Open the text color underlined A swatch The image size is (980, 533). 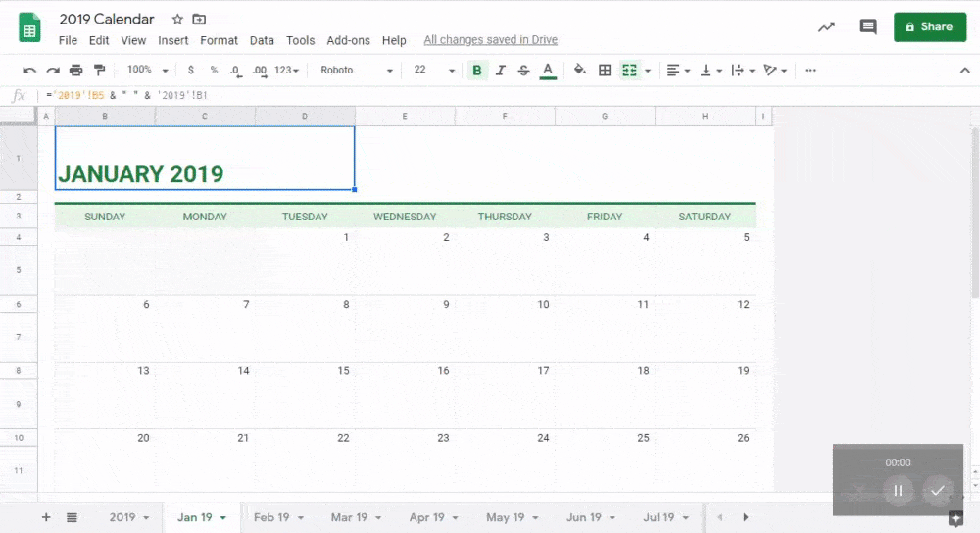click(x=548, y=71)
